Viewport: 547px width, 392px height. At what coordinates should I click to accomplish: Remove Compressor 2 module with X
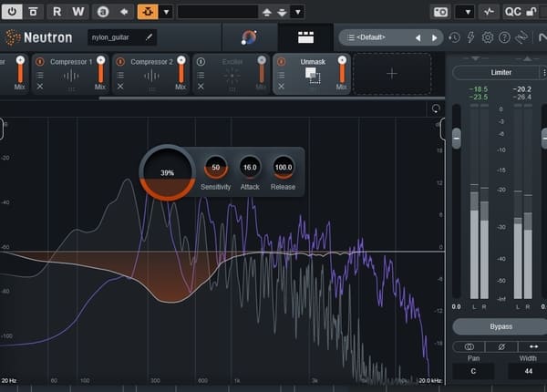(x=120, y=86)
